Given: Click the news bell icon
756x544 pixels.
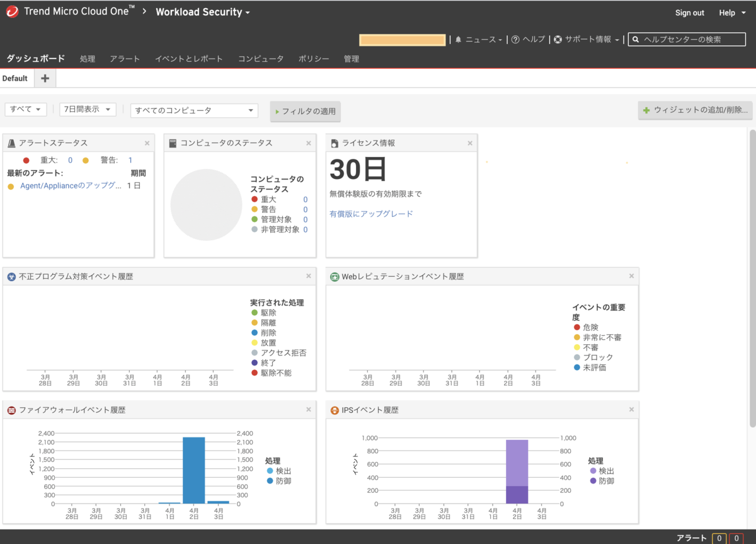Looking at the screenshot, I should [459, 39].
